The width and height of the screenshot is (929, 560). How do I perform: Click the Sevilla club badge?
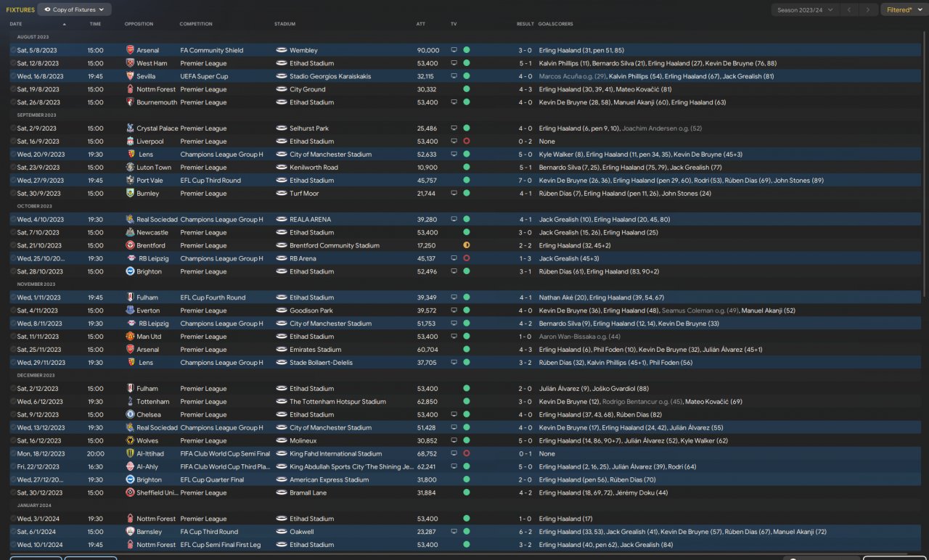(x=130, y=76)
